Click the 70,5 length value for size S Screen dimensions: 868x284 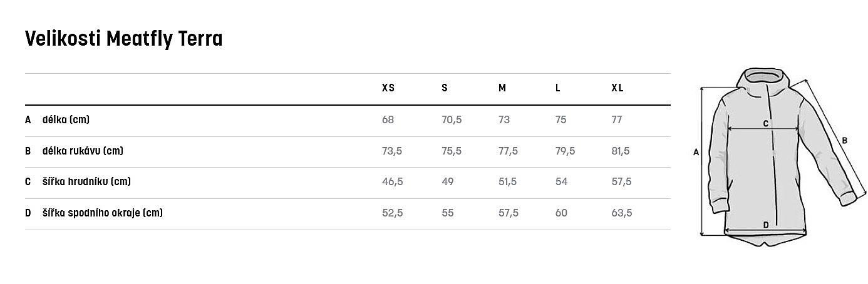click(452, 119)
